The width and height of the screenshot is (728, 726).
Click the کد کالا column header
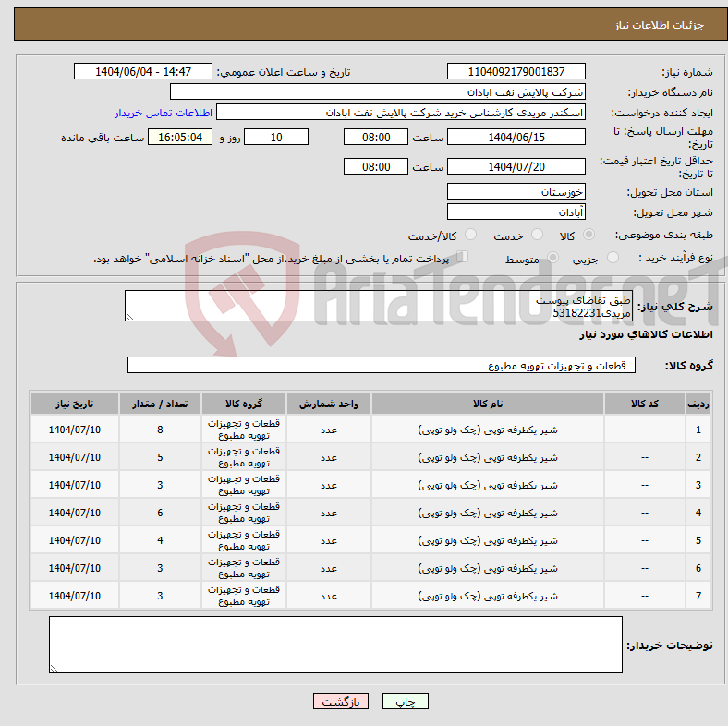[645, 404]
